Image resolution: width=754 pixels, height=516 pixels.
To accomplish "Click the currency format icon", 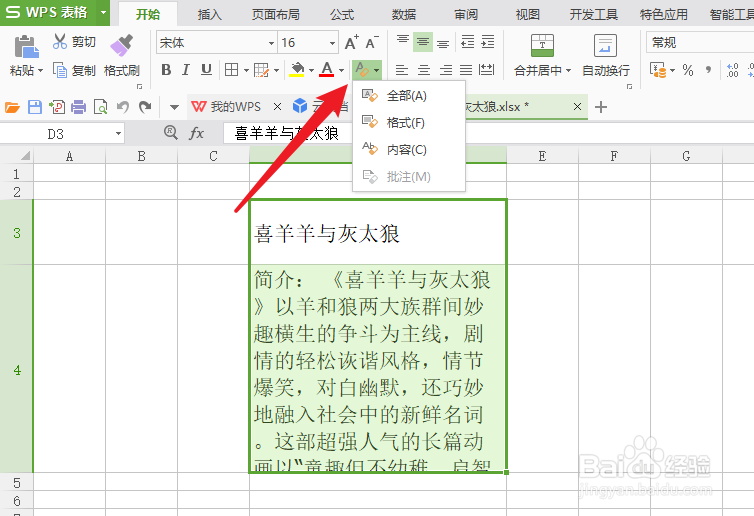I will pos(658,70).
